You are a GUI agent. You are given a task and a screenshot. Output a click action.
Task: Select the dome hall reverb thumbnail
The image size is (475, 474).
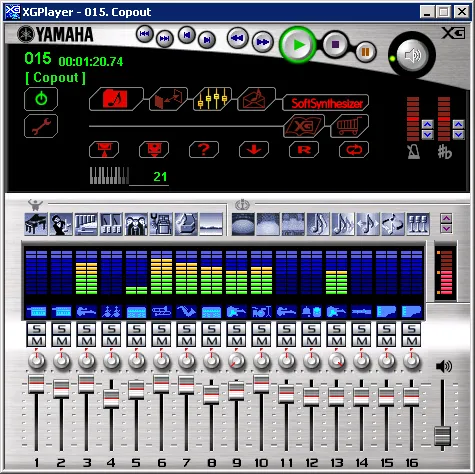243,224
